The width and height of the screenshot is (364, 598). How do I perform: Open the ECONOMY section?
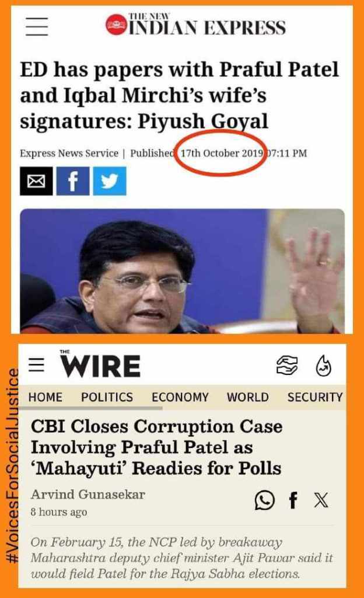(180, 397)
